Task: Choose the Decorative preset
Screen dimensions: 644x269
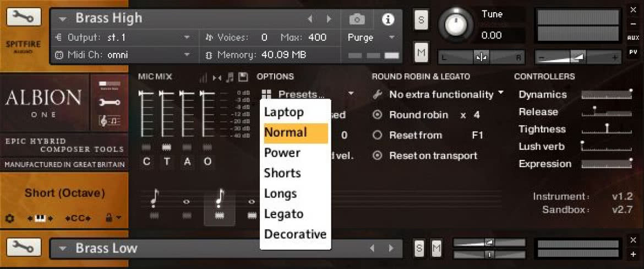Action: 296,234
